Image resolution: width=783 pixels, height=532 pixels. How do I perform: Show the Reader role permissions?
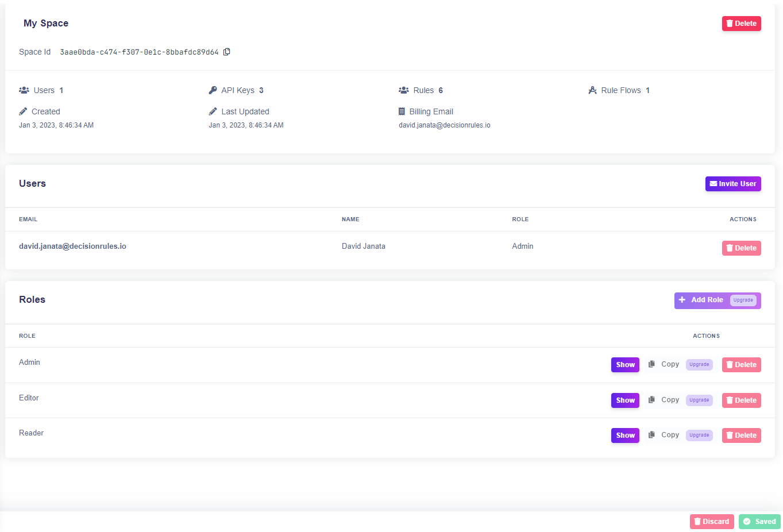click(625, 435)
